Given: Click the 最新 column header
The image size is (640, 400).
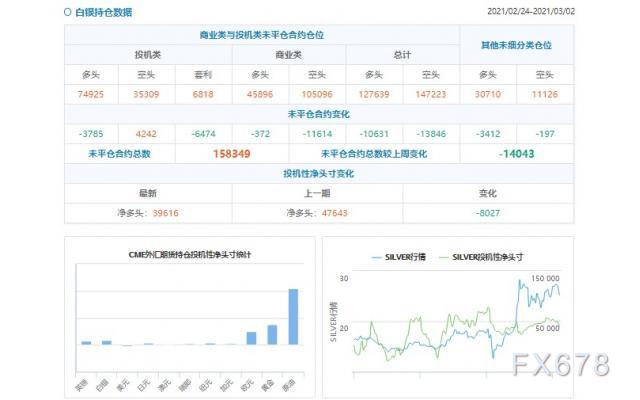Looking at the screenshot, I should [148, 193].
